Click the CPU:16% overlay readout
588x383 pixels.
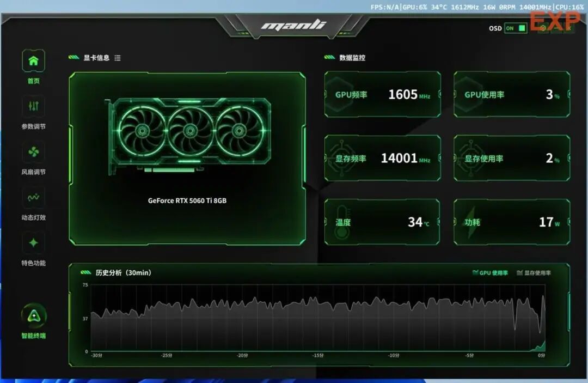569,7
